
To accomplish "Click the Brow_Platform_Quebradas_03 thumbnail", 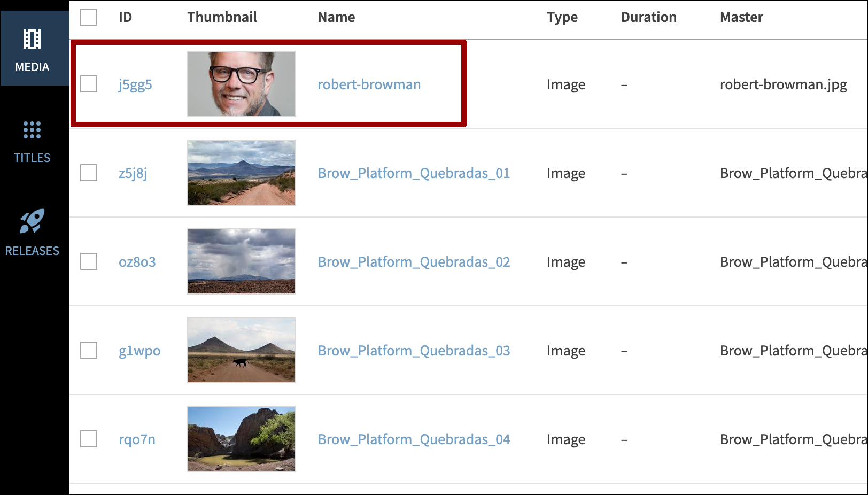I will coord(241,350).
